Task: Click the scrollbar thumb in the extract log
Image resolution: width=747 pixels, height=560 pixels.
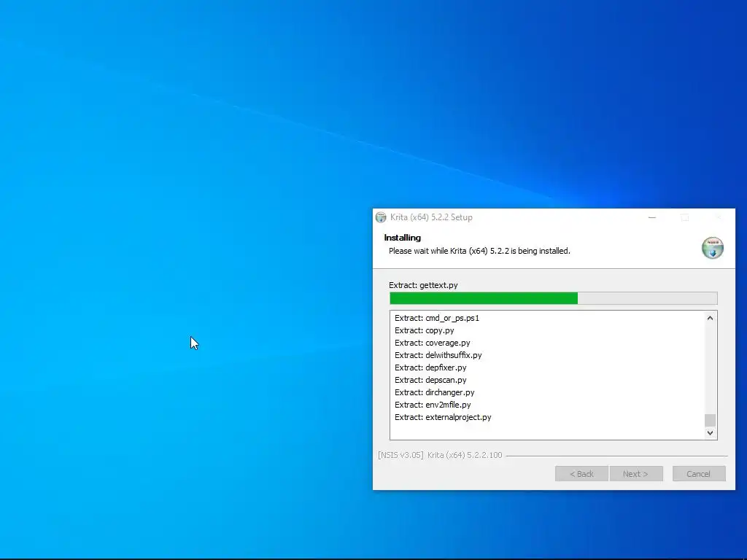Action: click(710, 420)
